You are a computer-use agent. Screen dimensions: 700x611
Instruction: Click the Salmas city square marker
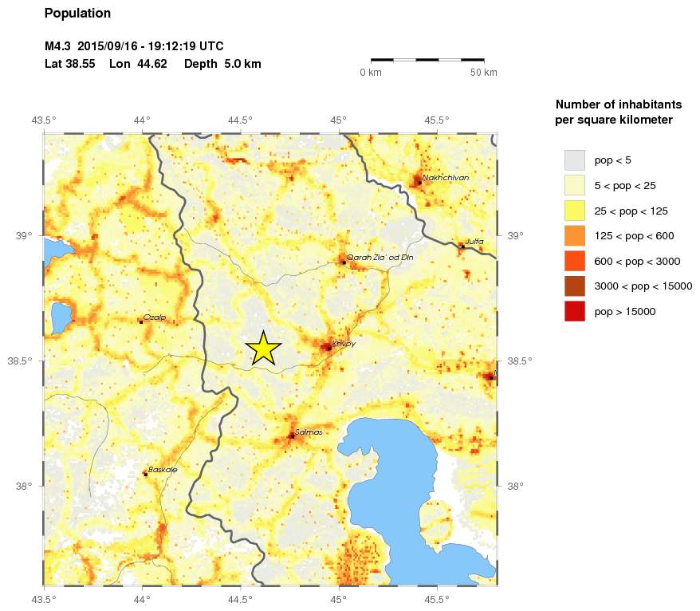pyautogui.click(x=293, y=436)
